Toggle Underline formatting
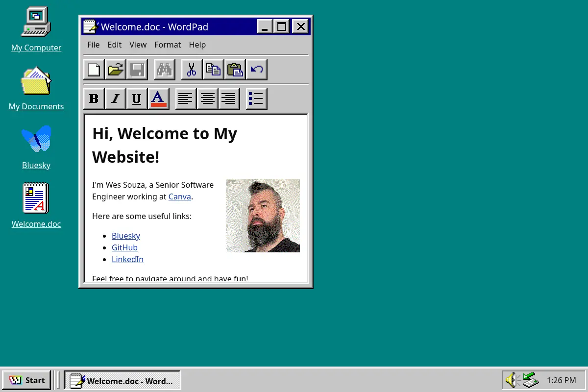588x392 pixels. tap(137, 99)
